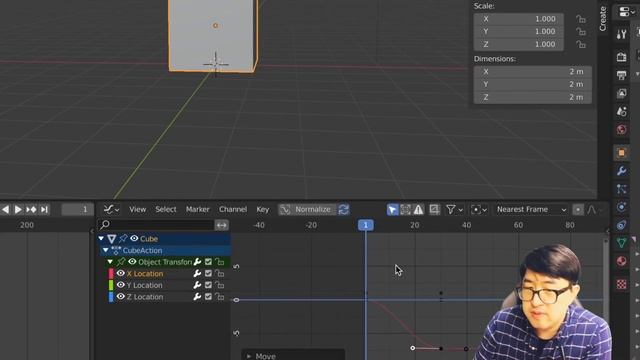Viewport: 640px width, 360px height.
Task: Collapse the Cube channel tree
Action: (101, 238)
